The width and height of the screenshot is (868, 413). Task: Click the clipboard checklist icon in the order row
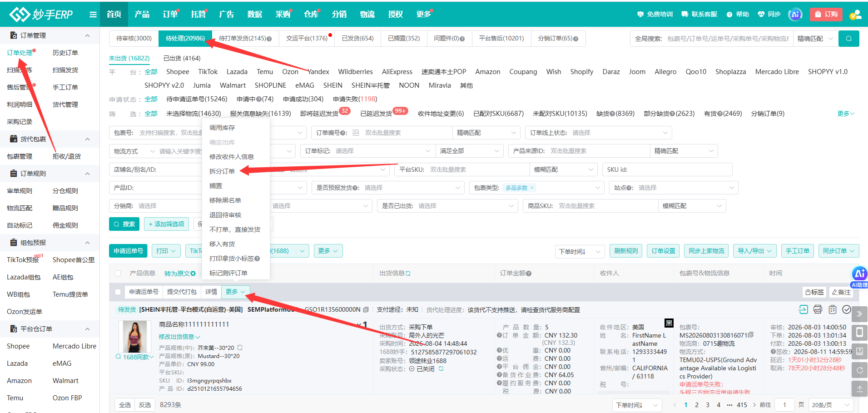(x=832, y=309)
